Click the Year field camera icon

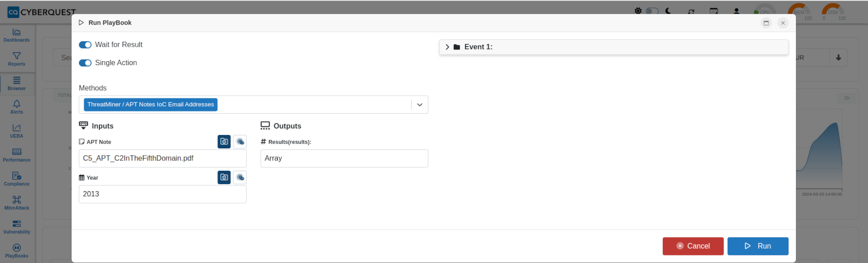point(224,177)
